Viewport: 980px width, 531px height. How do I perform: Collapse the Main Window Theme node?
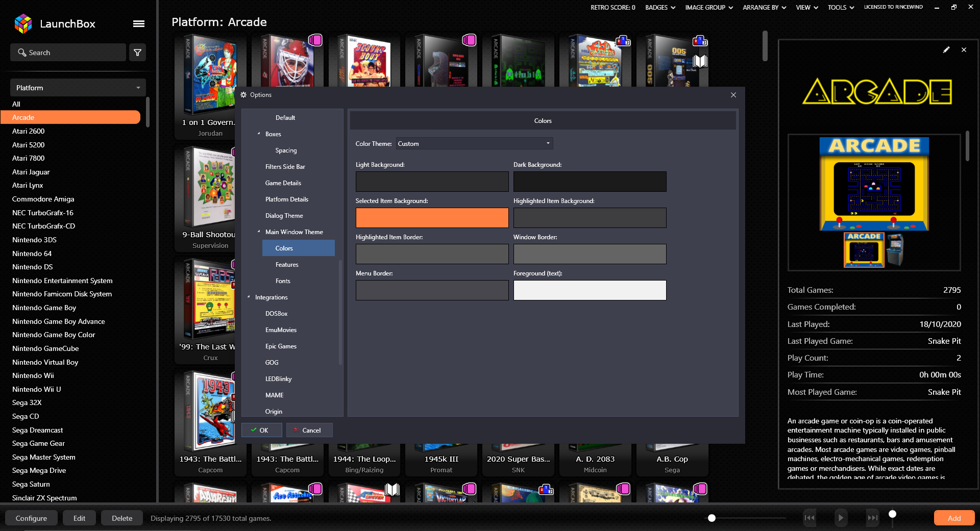[x=259, y=232]
